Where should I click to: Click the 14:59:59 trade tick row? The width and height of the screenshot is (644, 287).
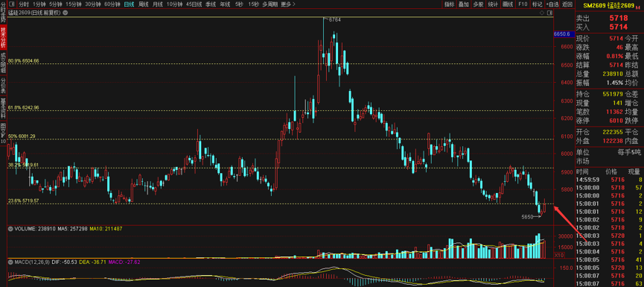[609, 180]
